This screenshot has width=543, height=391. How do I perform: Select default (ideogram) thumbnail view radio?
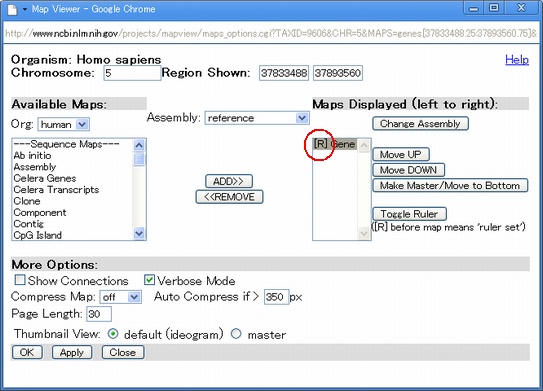coord(113,334)
